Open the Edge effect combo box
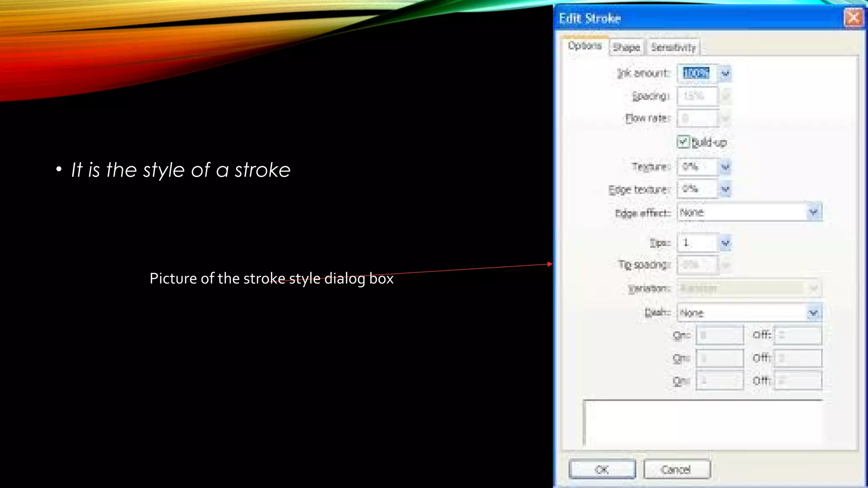868x488 pixels. click(749, 212)
